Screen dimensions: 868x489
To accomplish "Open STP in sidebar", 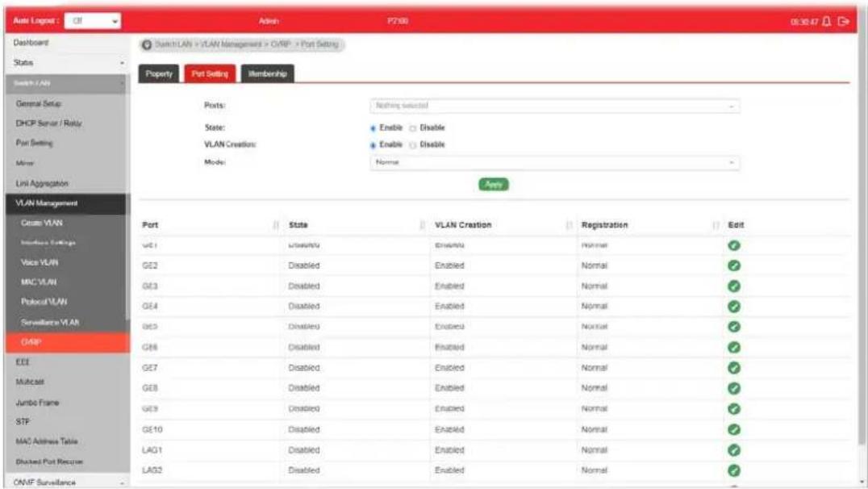I will [23, 422].
